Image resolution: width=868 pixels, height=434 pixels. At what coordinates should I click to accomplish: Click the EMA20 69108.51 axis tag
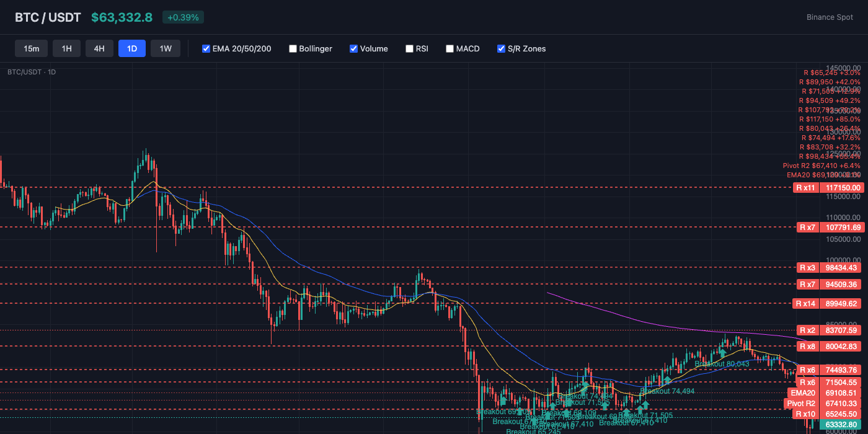pos(825,393)
